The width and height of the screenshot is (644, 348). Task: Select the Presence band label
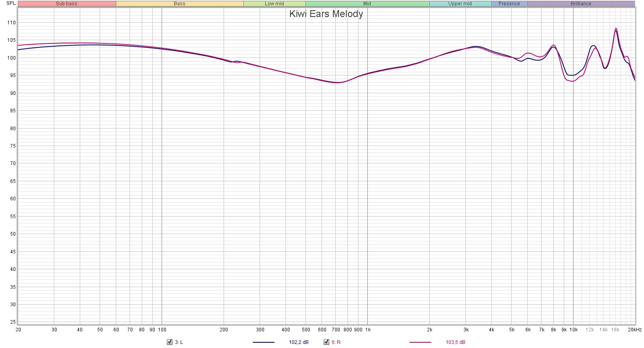pos(509,4)
